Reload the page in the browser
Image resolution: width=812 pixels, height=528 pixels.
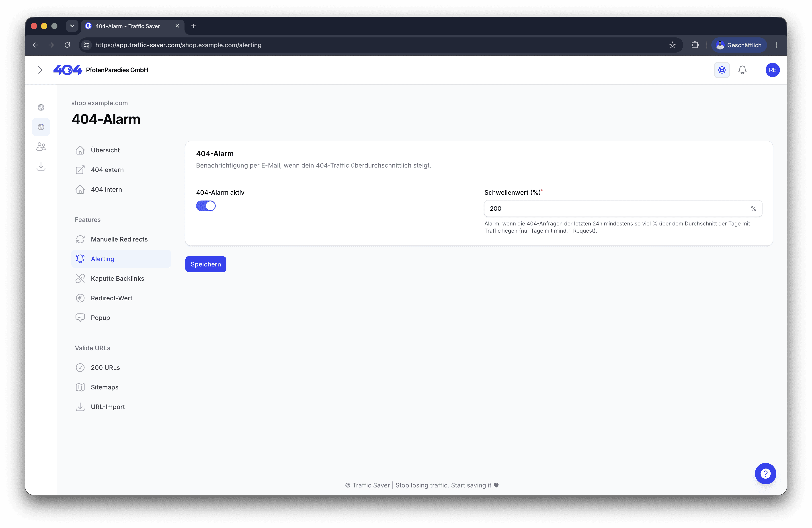[67, 45]
